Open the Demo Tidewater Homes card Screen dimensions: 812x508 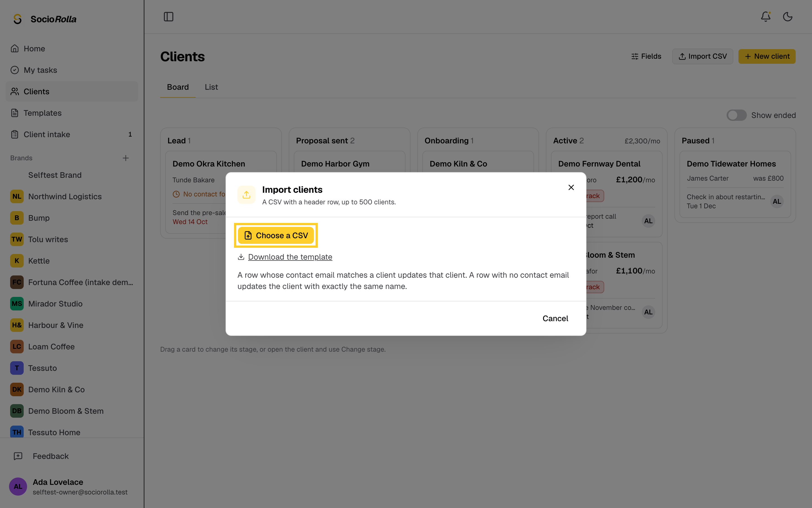pos(735,185)
